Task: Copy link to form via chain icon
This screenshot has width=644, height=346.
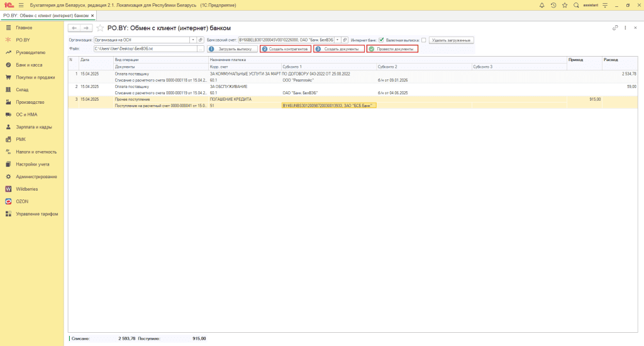Action: pyautogui.click(x=614, y=28)
